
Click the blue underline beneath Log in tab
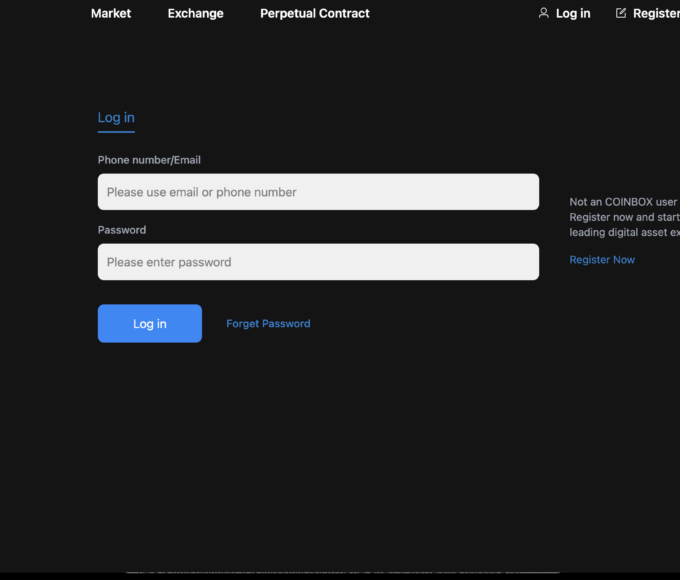116,132
